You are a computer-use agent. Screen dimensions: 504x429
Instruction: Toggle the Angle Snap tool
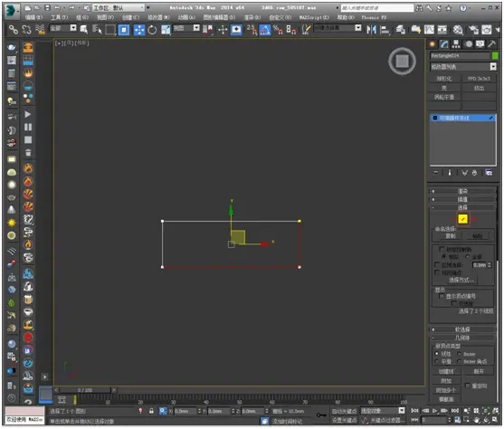tap(265, 30)
